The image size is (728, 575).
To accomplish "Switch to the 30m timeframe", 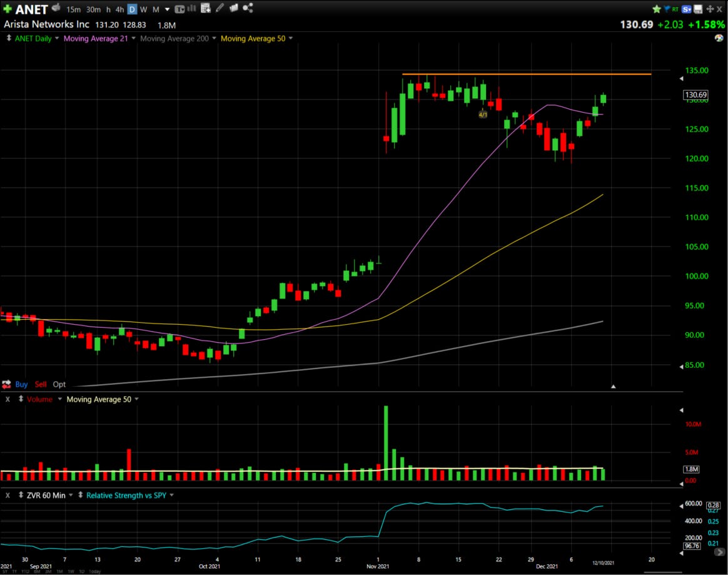I will click(93, 9).
